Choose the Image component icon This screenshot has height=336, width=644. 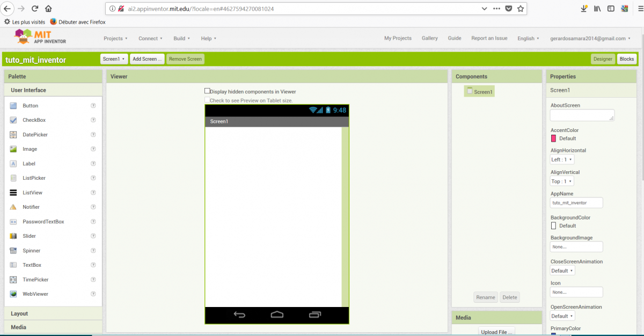(13, 149)
